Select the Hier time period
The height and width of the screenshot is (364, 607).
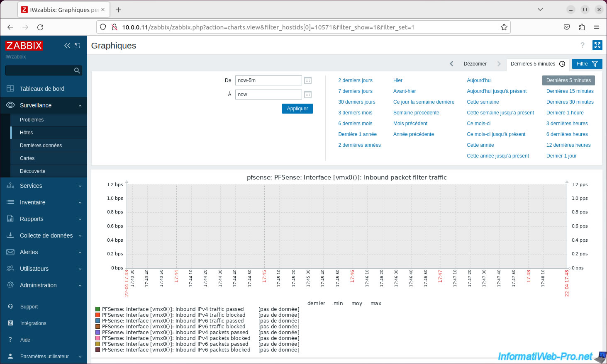coord(397,80)
